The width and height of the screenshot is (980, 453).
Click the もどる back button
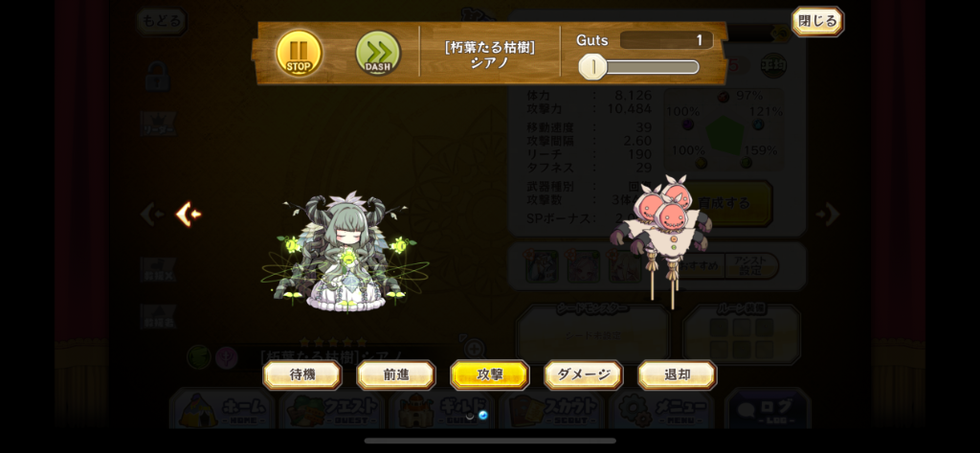point(161,21)
